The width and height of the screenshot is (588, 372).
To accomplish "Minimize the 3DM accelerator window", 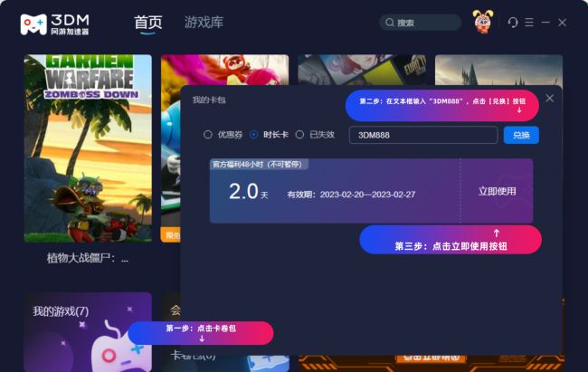I will pyautogui.click(x=545, y=23).
